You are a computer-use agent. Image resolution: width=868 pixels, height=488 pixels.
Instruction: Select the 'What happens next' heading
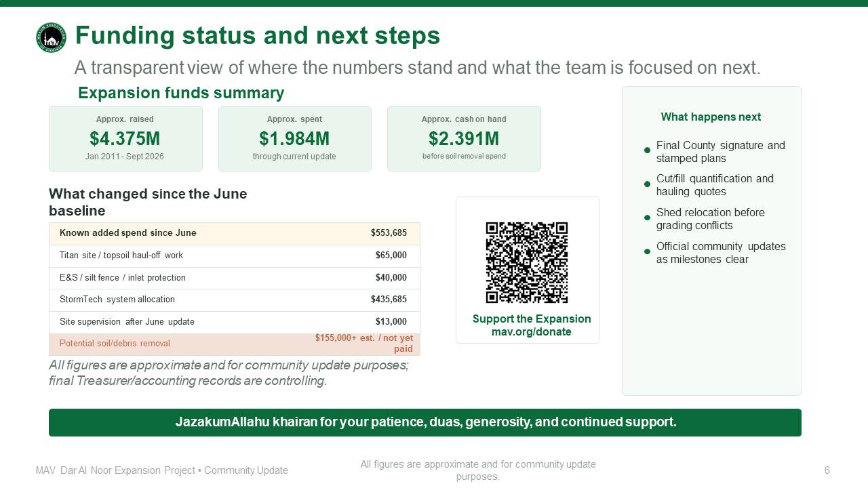(x=711, y=117)
